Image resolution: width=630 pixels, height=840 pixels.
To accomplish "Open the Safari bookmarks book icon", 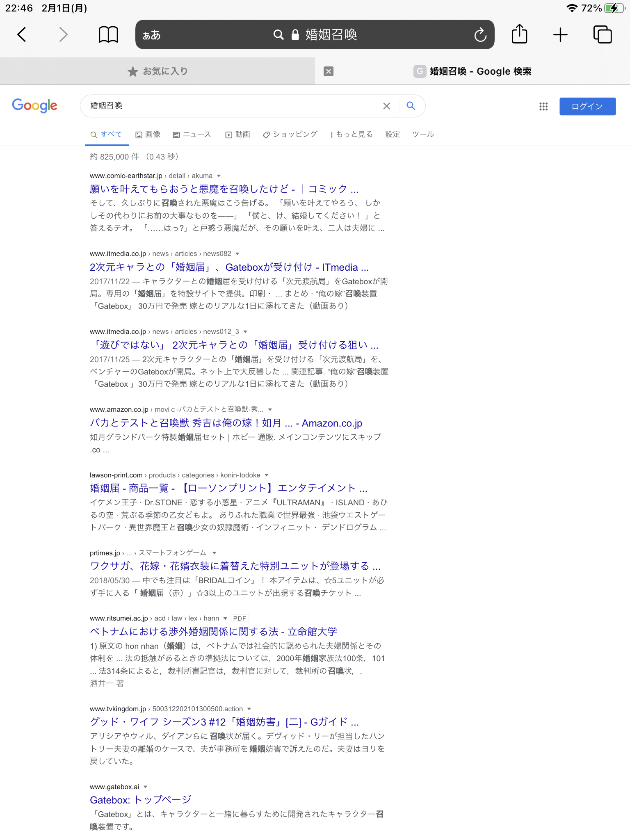I will [x=108, y=34].
